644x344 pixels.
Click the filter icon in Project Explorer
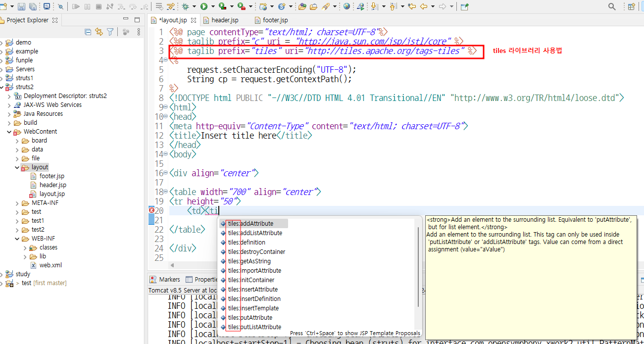click(110, 32)
